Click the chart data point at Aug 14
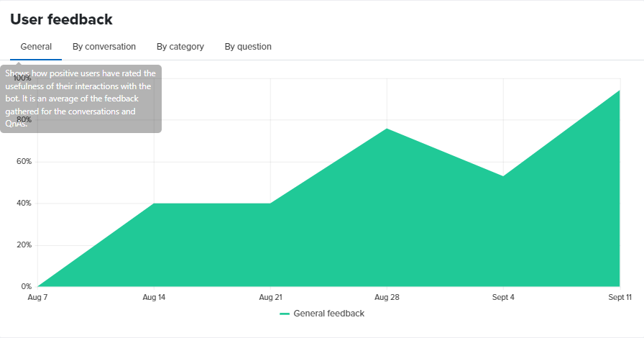The image size is (644, 338). pos(154,203)
